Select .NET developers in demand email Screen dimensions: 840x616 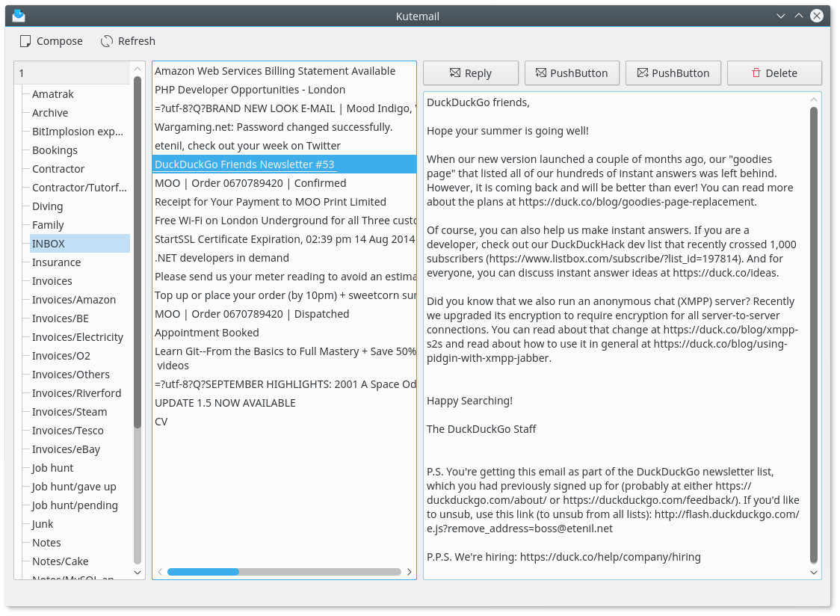click(x=285, y=259)
